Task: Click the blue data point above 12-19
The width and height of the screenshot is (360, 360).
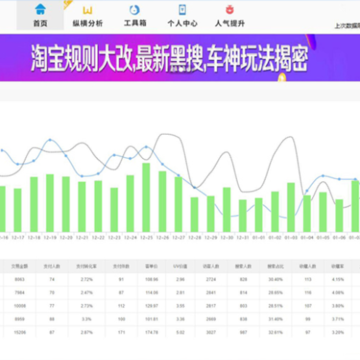Action: pos(50,140)
